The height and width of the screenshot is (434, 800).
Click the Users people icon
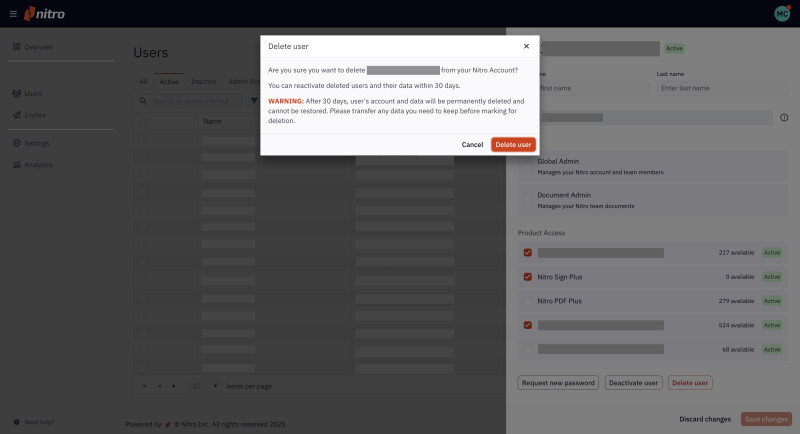(16, 93)
